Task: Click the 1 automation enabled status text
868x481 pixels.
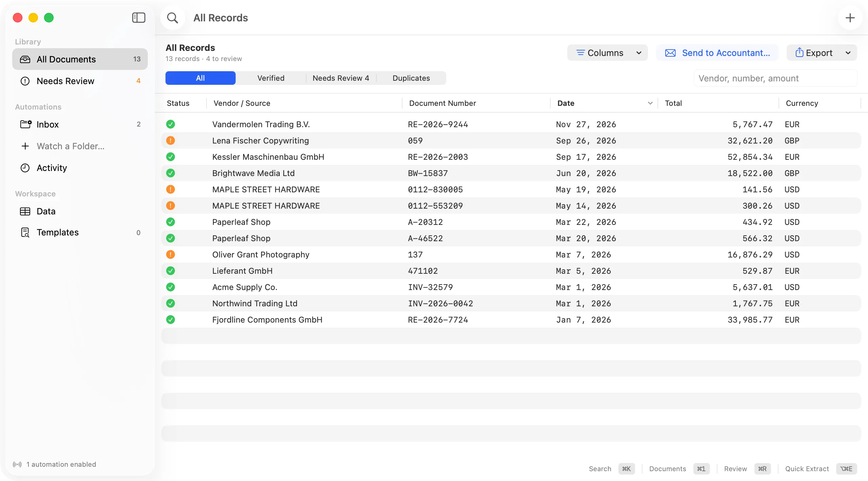Action: pos(61,464)
